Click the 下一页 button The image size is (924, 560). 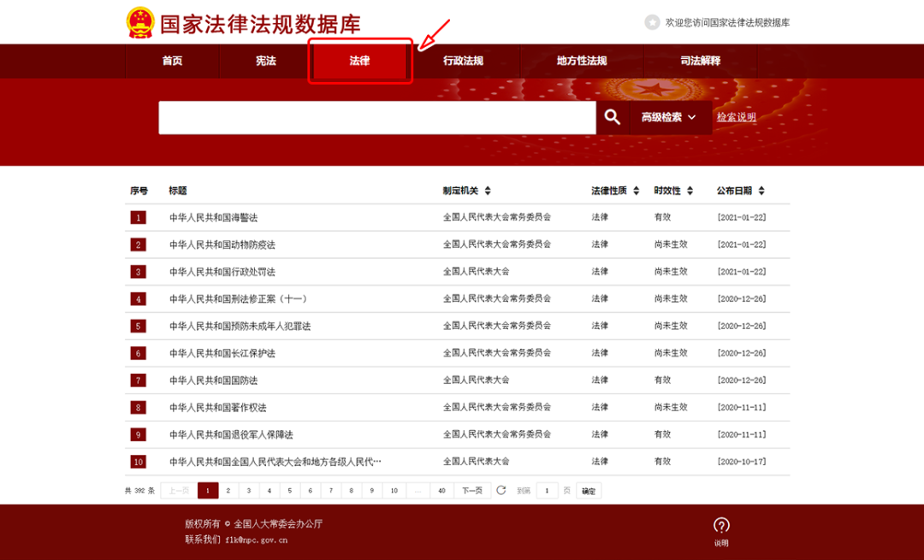472,491
